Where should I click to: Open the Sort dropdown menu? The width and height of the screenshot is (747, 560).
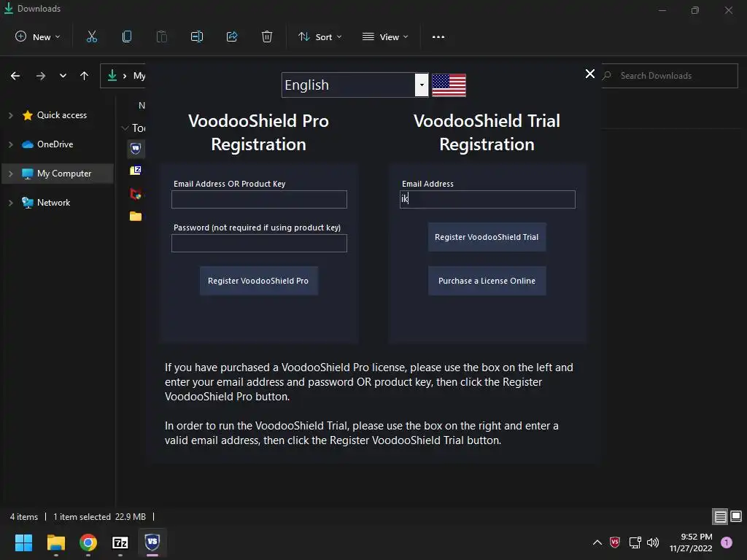click(320, 36)
